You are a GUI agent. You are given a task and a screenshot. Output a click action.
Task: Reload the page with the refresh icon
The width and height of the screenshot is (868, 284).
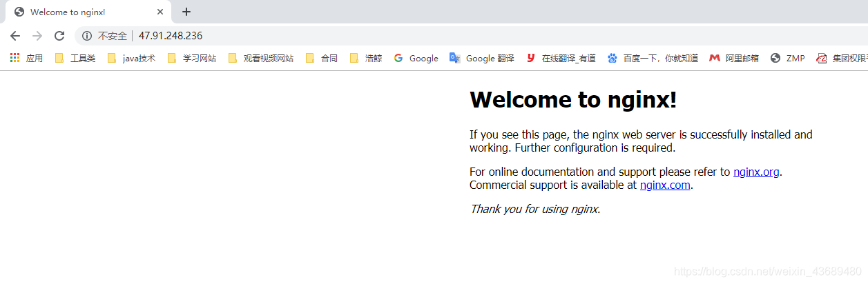[x=59, y=36]
